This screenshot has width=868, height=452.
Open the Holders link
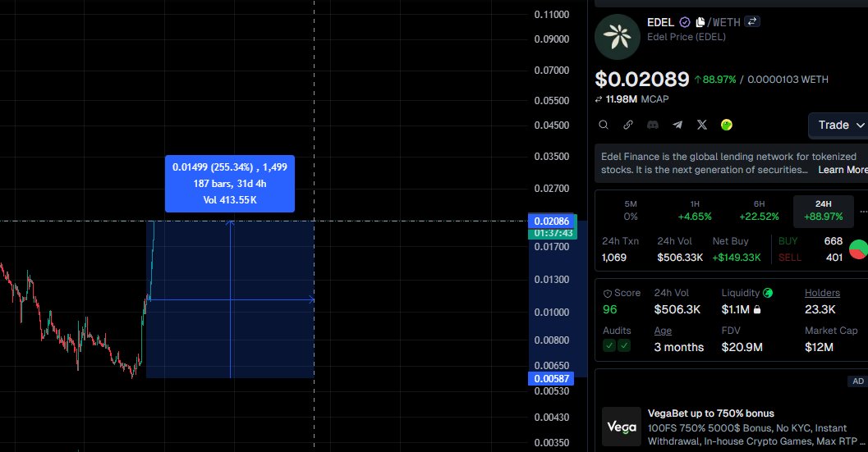(822, 293)
